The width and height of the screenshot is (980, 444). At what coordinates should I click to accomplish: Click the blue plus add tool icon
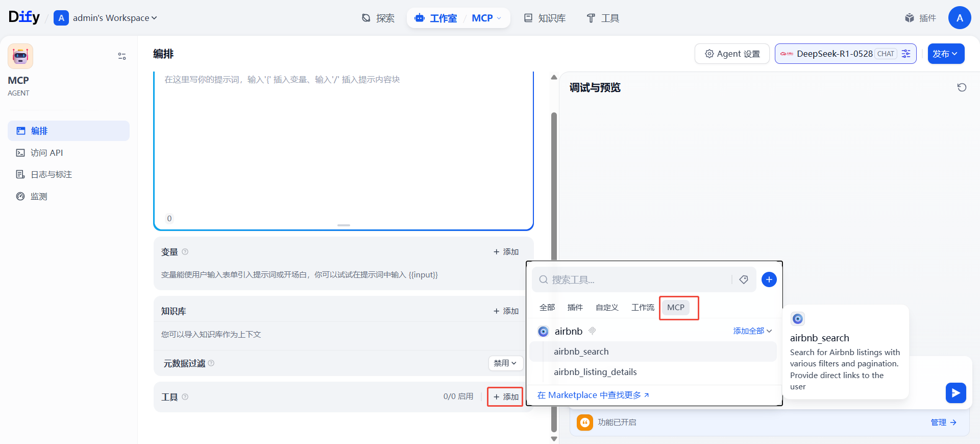point(769,279)
